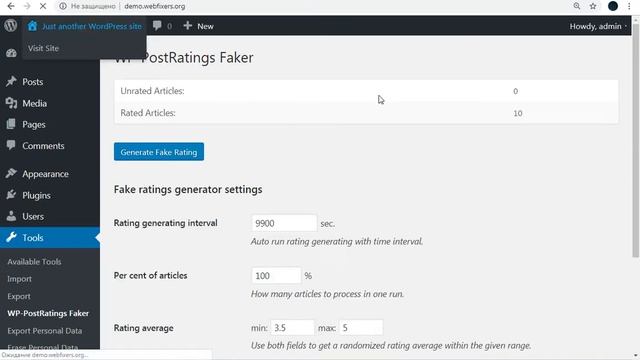Click the Media icon in sidebar

[x=11, y=103]
